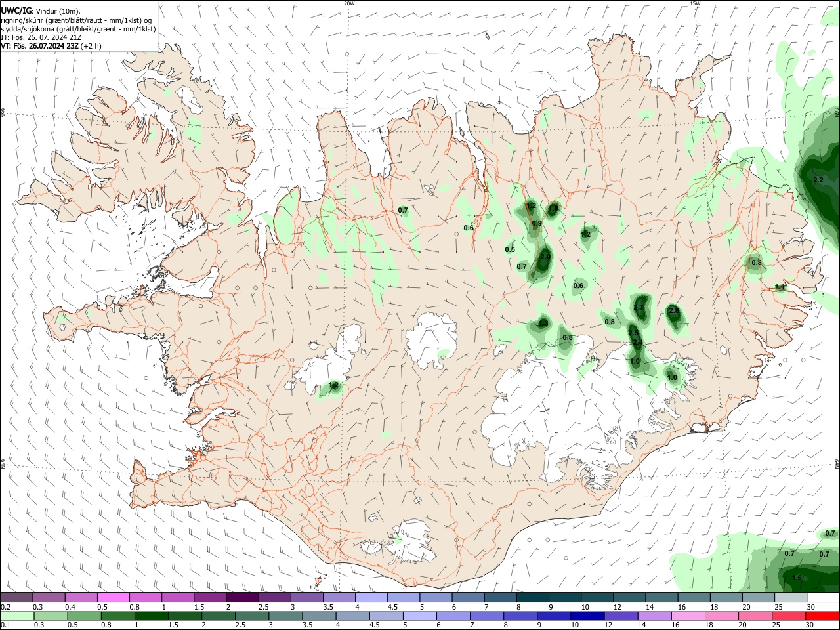840x630 pixels.
Task: Click the 2.5 precipitation value on the map
Action: 633,333
